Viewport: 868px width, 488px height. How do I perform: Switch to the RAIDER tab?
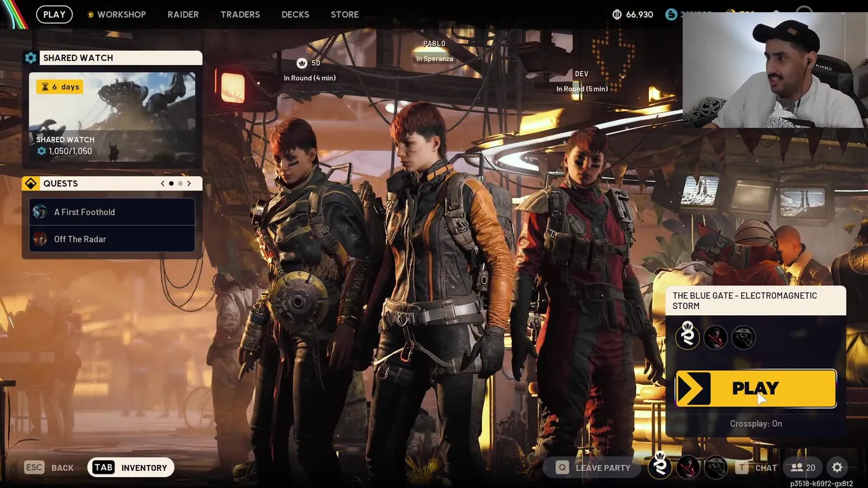(183, 14)
